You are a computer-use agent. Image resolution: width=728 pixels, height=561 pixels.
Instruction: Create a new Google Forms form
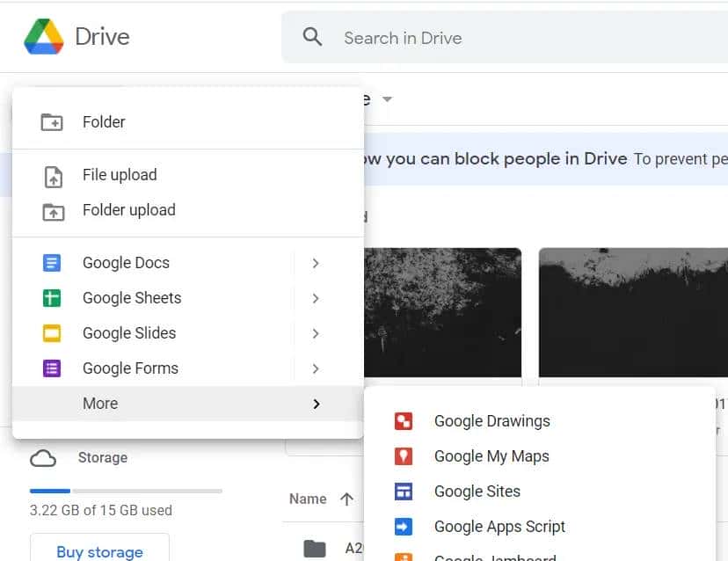click(x=129, y=368)
